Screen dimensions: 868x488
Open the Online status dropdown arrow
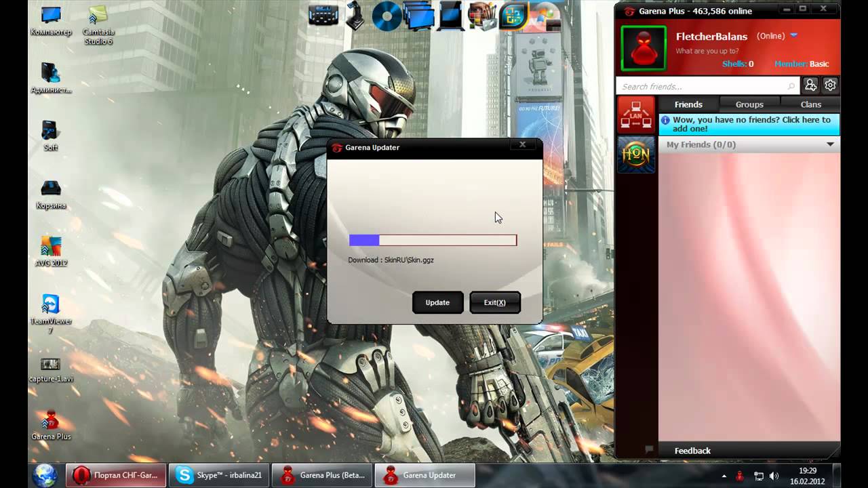point(793,35)
